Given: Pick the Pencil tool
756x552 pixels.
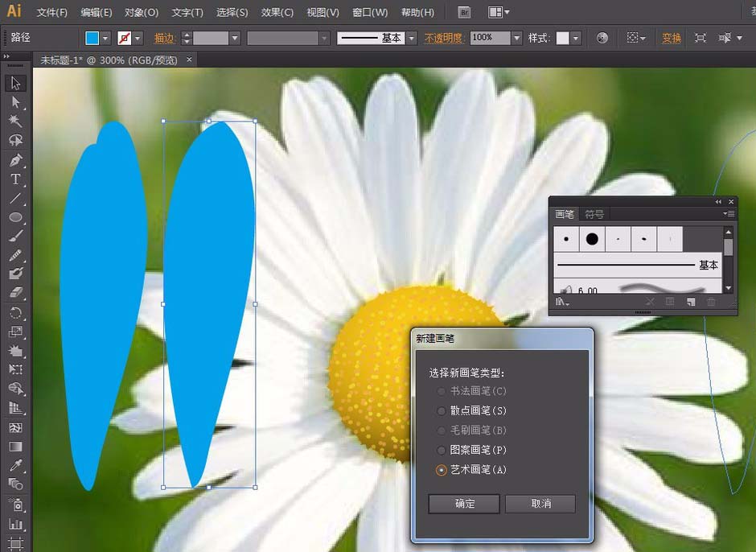Looking at the screenshot, I should pos(15,255).
